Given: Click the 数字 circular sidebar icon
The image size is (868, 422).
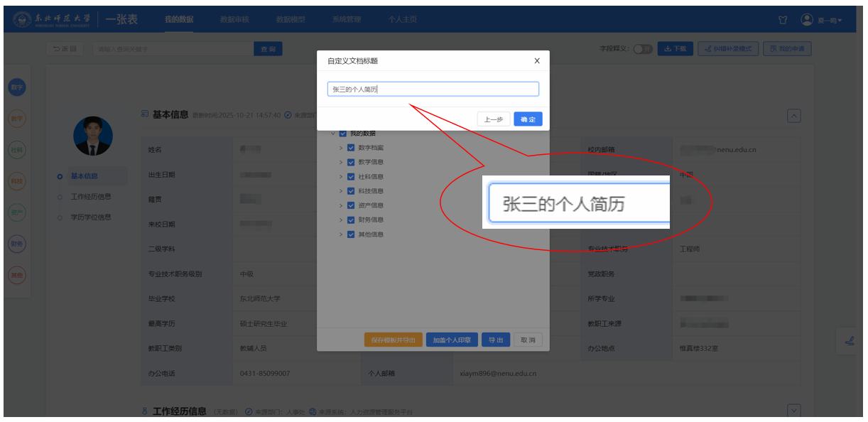Looking at the screenshot, I should [16, 87].
